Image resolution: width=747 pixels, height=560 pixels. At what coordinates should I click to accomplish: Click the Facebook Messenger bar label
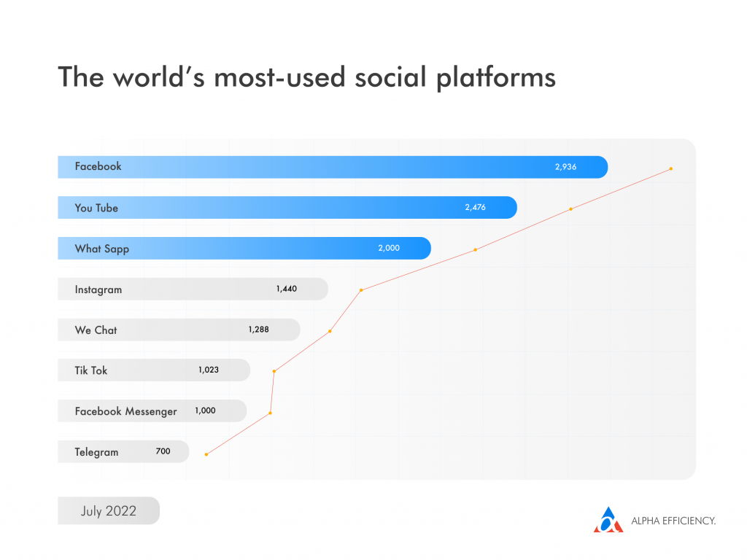(125, 411)
